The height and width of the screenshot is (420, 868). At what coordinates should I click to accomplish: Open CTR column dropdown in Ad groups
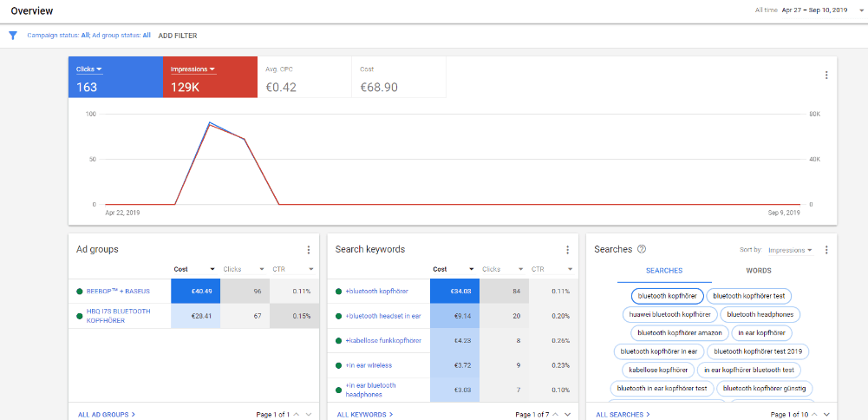click(311, 269)
